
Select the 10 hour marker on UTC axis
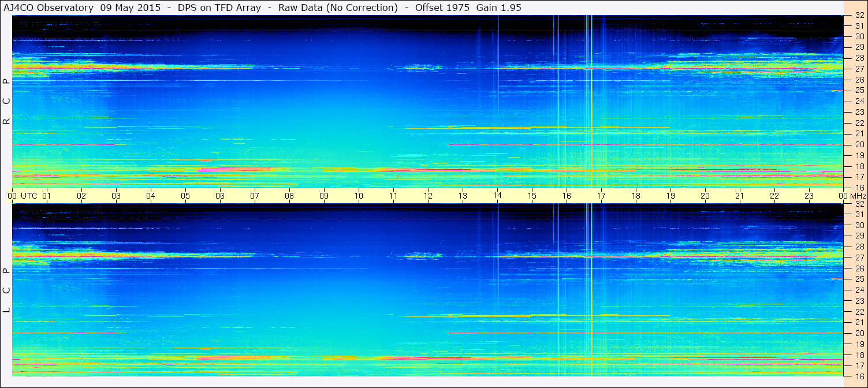(x=359, y=196)
